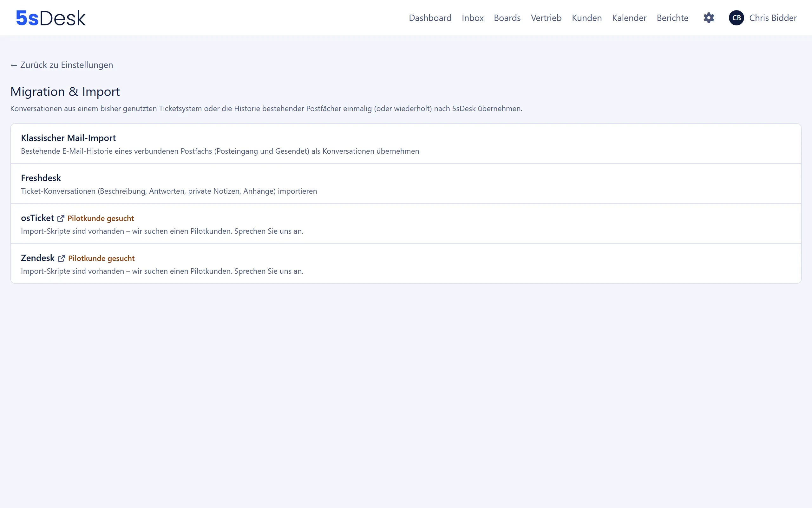Click the Freshdesk Ticket-Konversationen description
The height and width of the screenshot is (508, 812).
click(169, 191)
